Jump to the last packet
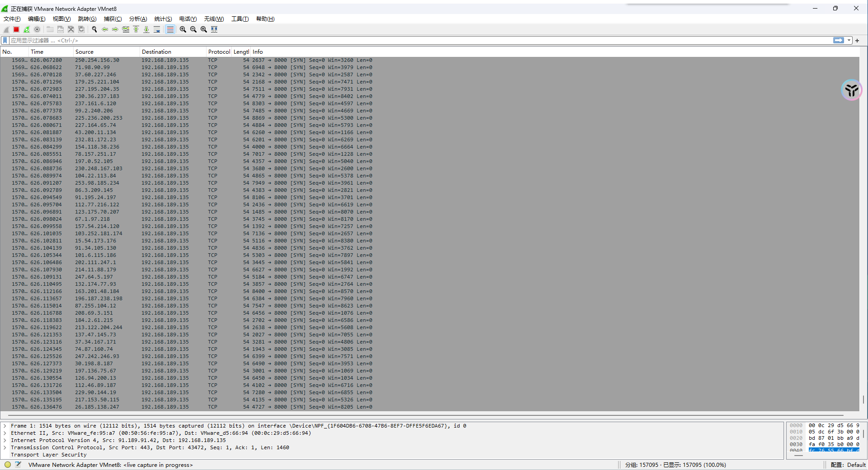The width and height of the screenshot is (868, 470). (x=146, y=29)
